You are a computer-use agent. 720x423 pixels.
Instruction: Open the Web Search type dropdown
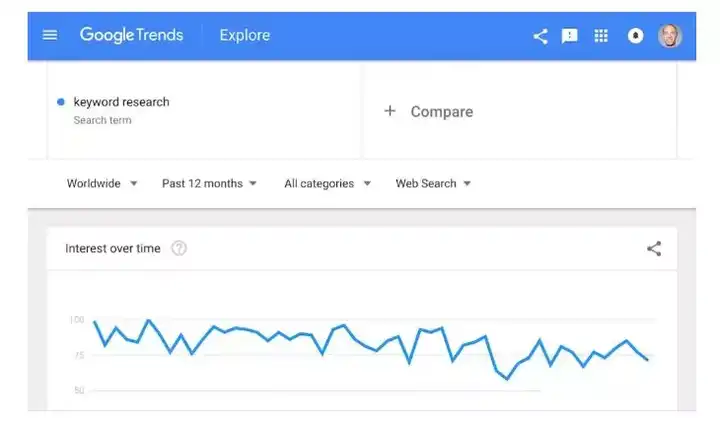433,184
